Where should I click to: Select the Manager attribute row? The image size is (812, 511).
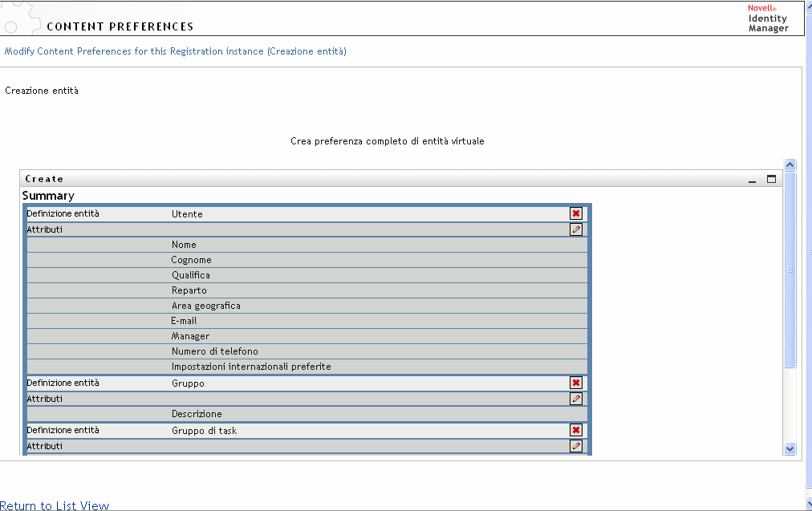(190, 336)
